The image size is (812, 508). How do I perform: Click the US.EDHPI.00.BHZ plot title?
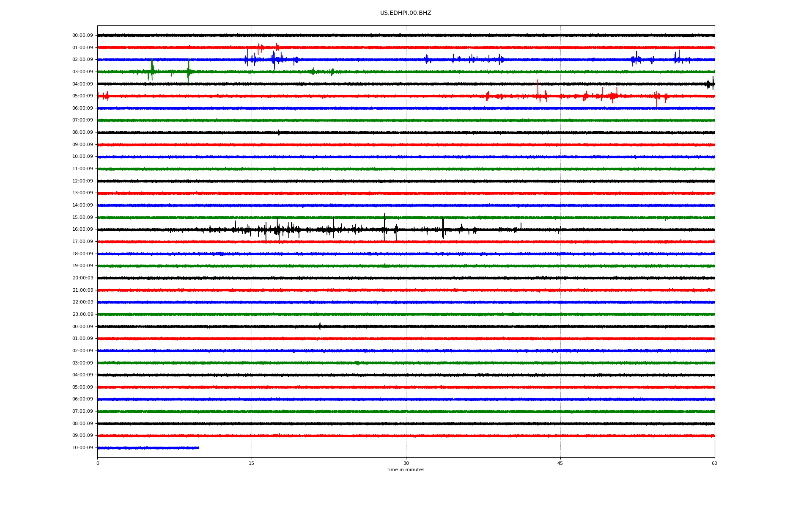405,13
